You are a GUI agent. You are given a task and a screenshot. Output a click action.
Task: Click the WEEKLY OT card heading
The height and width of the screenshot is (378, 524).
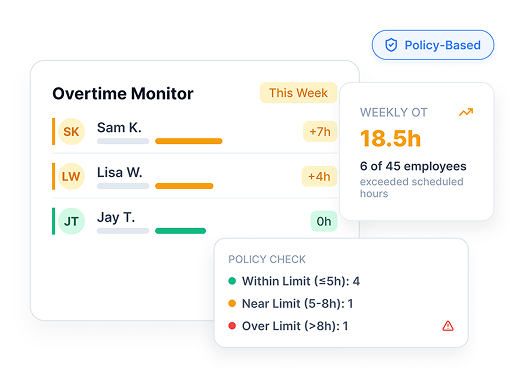(393, 112)
